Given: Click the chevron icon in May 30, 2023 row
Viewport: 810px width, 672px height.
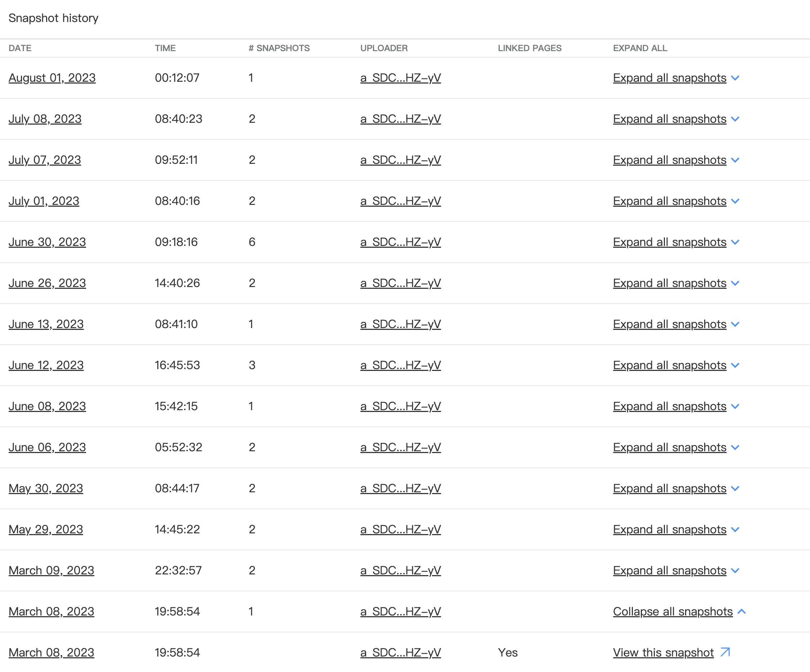Looking at the screenshot, I should [x=735, y=488].
